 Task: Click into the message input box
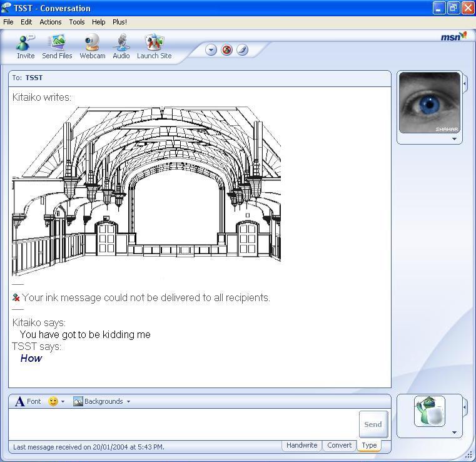coord(183,424)
